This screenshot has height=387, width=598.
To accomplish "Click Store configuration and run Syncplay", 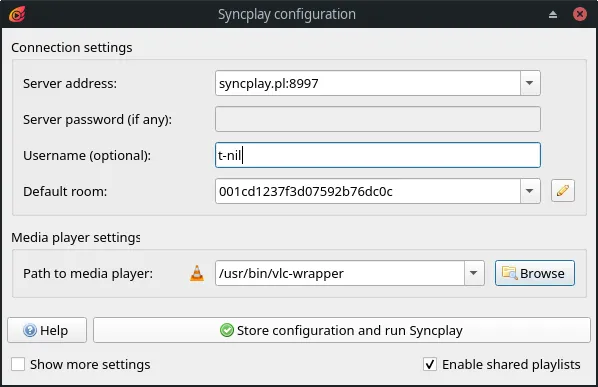I will coord(342,330).
